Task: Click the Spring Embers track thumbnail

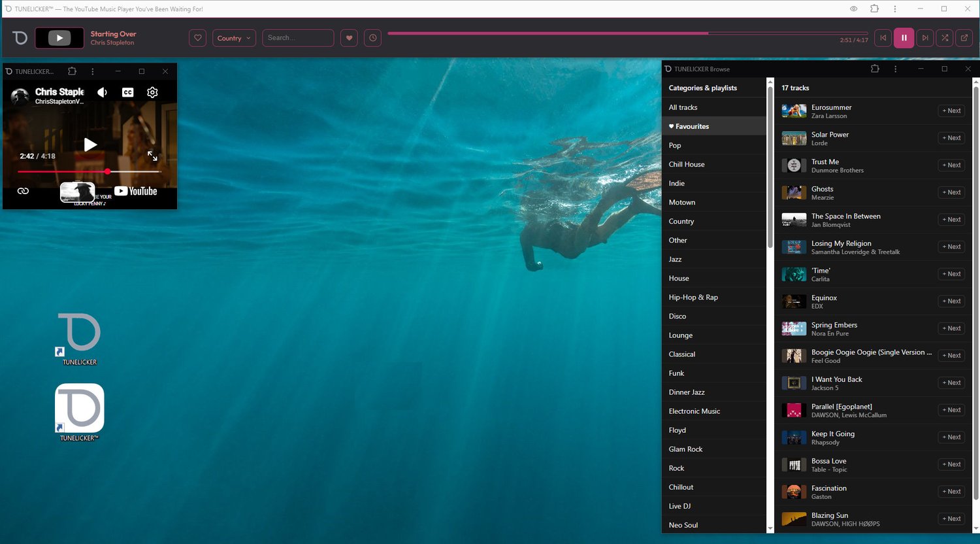Action: (x=794, y=328)
